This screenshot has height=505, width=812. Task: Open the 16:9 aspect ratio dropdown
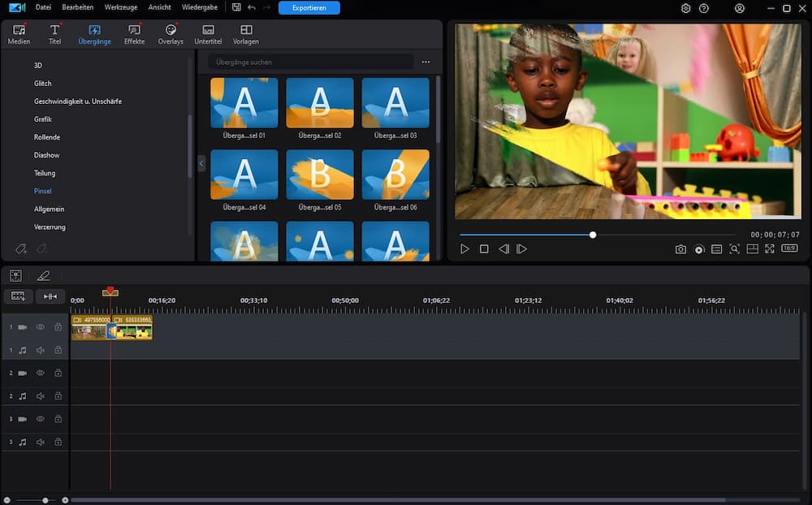[x=789, y=248]
